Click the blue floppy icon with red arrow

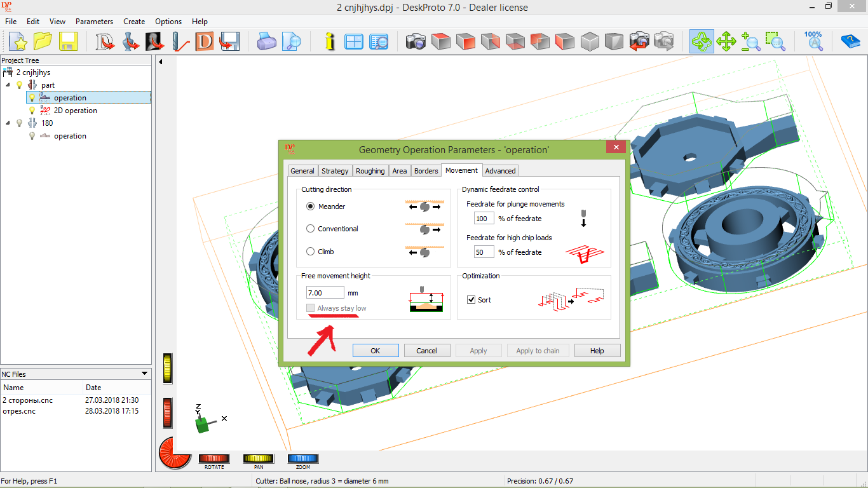pos(229,42)
